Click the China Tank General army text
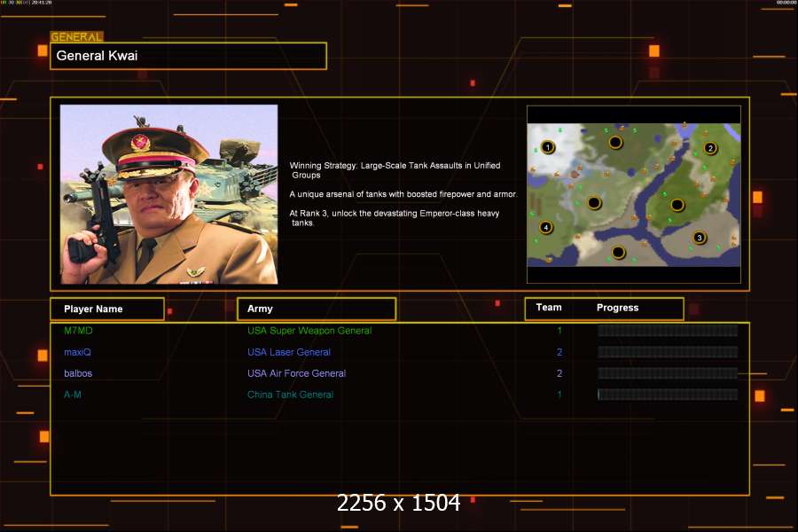The width and height of the screenshot is (798, 532). pos(290,395)
